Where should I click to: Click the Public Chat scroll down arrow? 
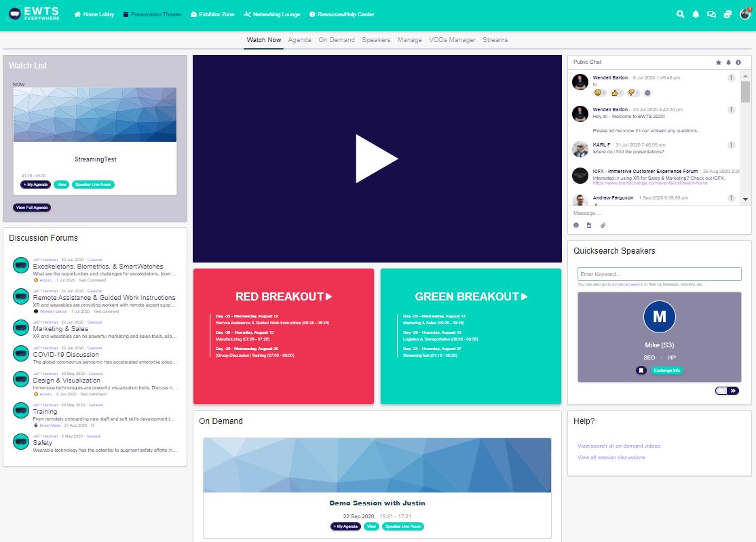745,199
